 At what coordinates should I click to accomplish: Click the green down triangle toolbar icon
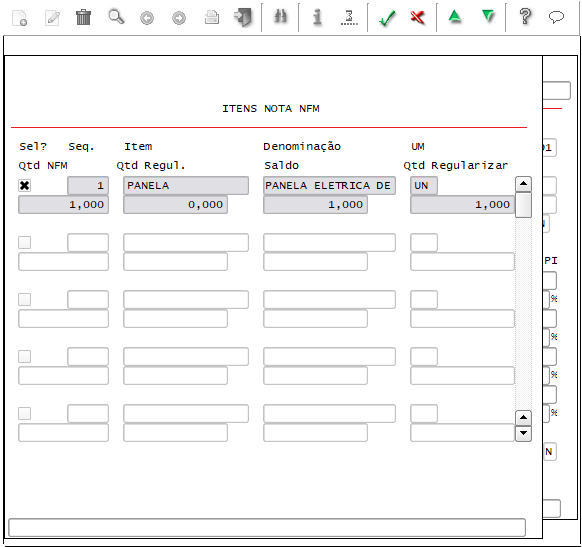click(x=487, y=16)
